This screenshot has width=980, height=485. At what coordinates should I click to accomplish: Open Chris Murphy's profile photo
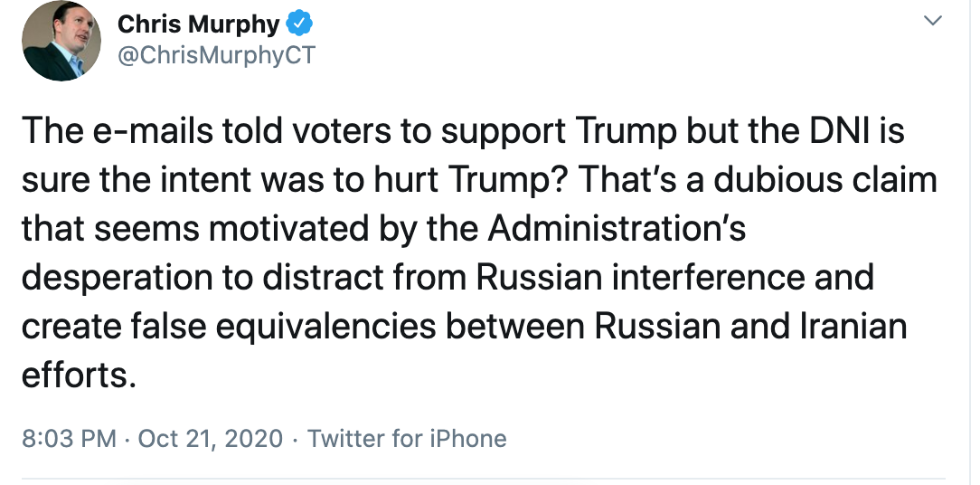(61, 42)
